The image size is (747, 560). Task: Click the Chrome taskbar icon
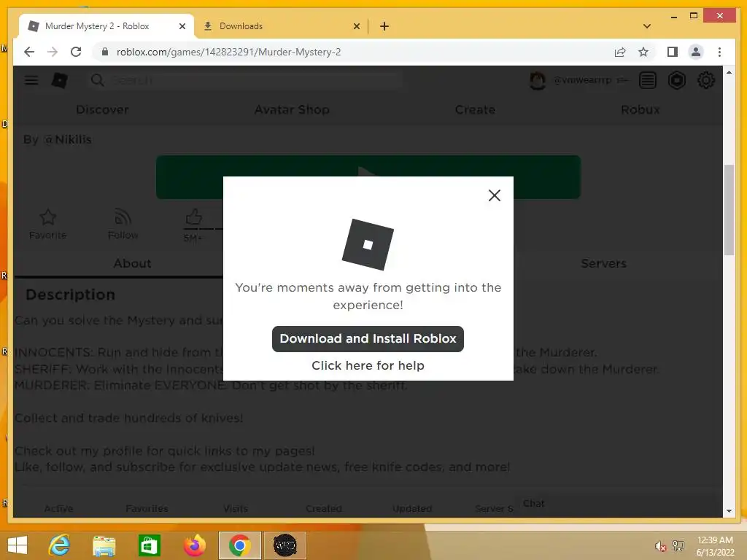tap(239, 545)
